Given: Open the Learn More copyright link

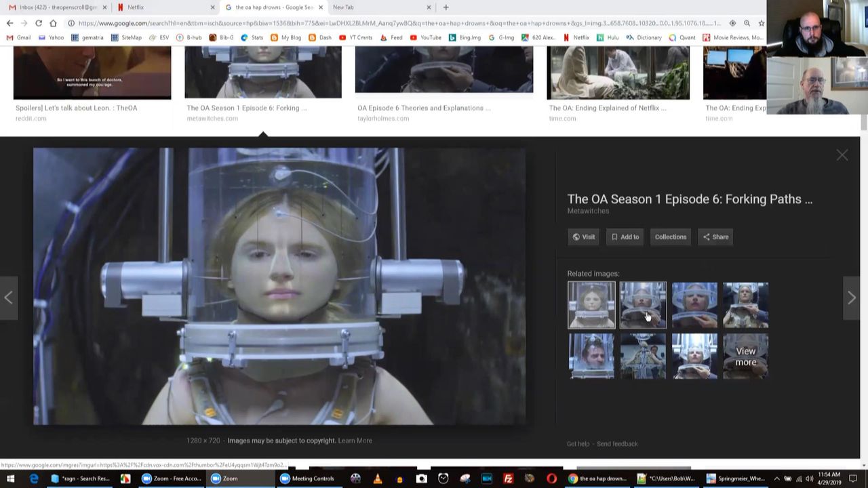Looking at the screenshot, I should click(355, 441).
